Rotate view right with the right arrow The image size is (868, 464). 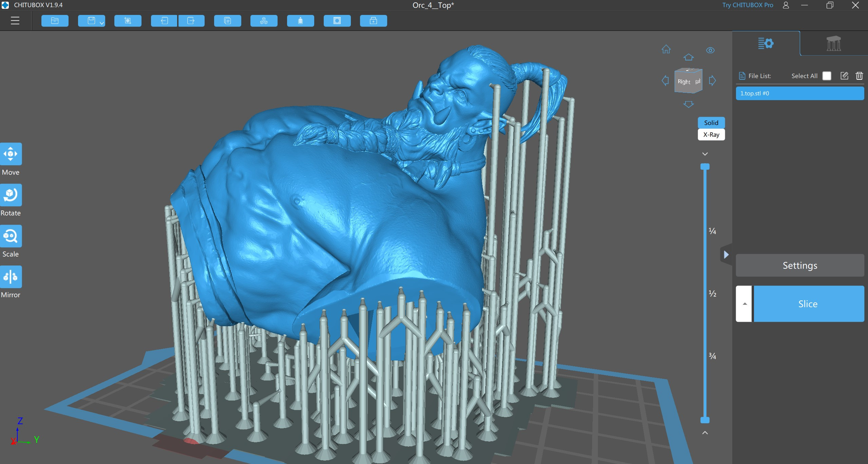click(712, 81)
